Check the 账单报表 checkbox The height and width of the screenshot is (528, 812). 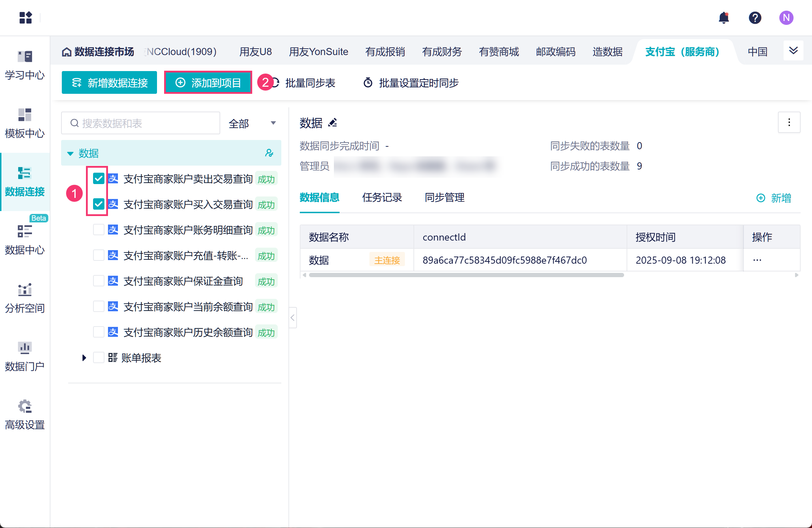[98, 357]
